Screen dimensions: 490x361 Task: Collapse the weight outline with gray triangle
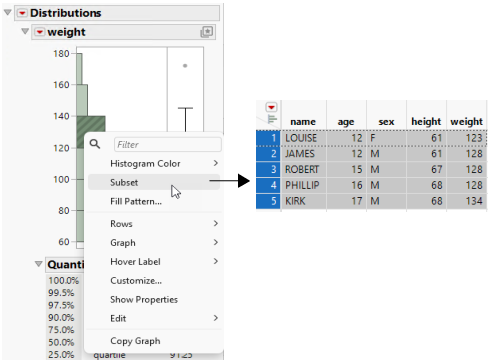click(25, 31)
